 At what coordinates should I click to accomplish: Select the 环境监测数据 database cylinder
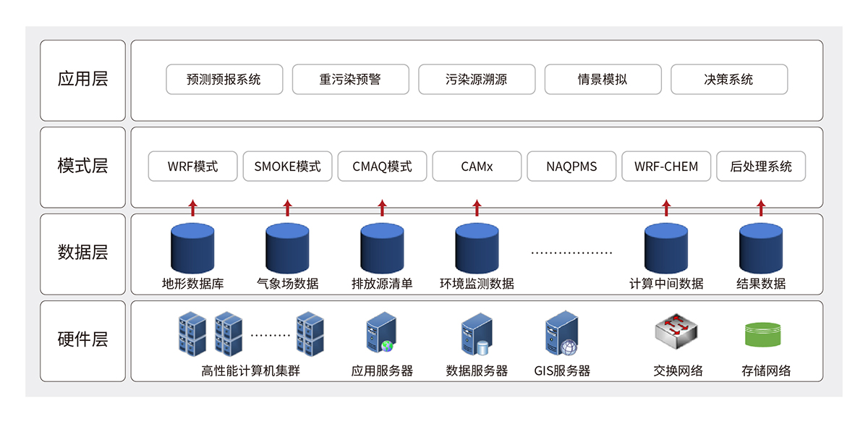click(477, 248)
